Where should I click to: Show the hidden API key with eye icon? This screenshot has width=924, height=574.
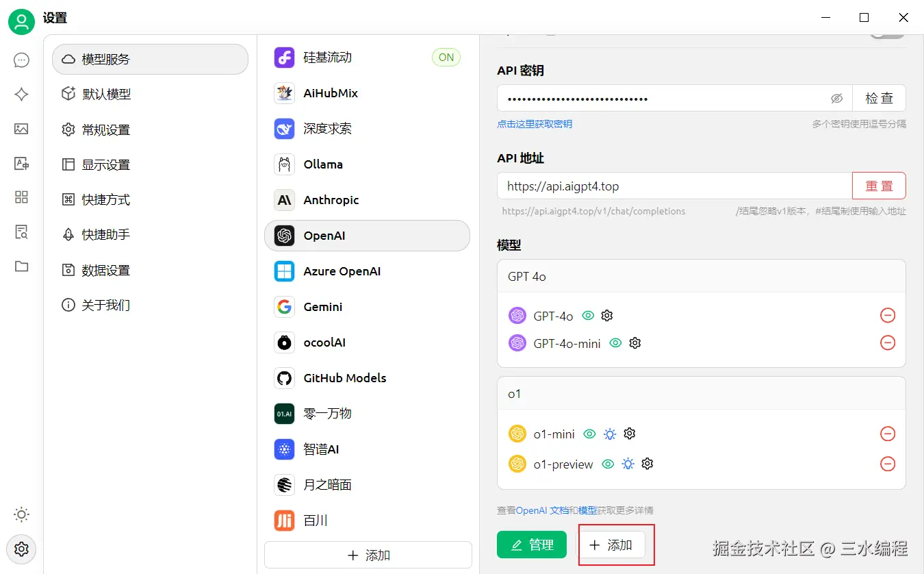pos(836,99)
